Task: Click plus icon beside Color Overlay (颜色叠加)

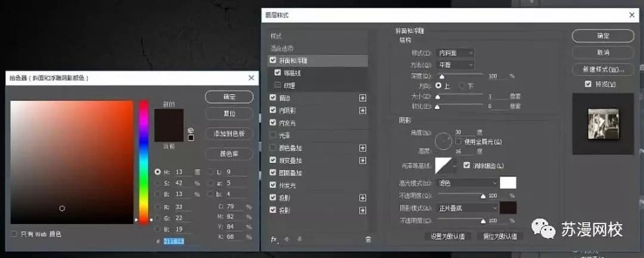Action: tap(363, 148)
